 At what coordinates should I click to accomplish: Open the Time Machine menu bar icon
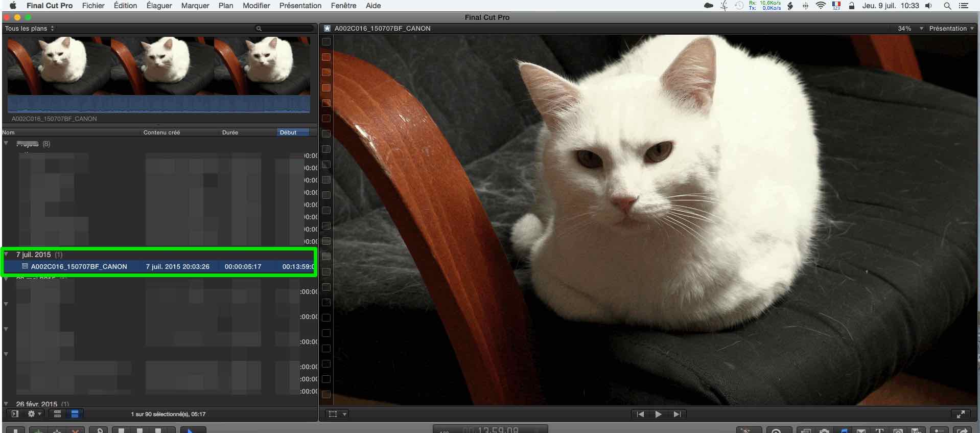coord(739,6)
